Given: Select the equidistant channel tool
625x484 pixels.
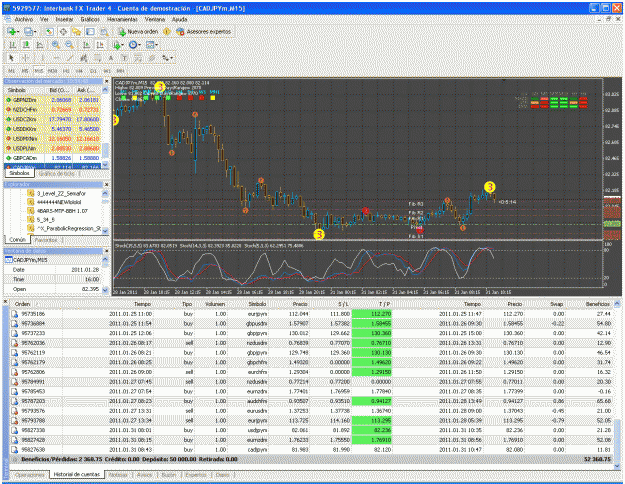Looking at the screenshot, I should tap(83, 58).
